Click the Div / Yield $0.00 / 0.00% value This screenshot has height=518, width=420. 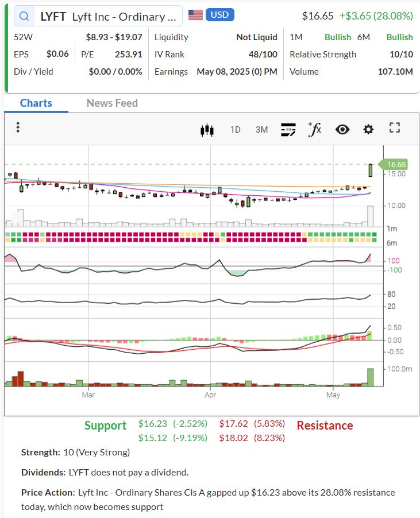click(x=115, y=72)
